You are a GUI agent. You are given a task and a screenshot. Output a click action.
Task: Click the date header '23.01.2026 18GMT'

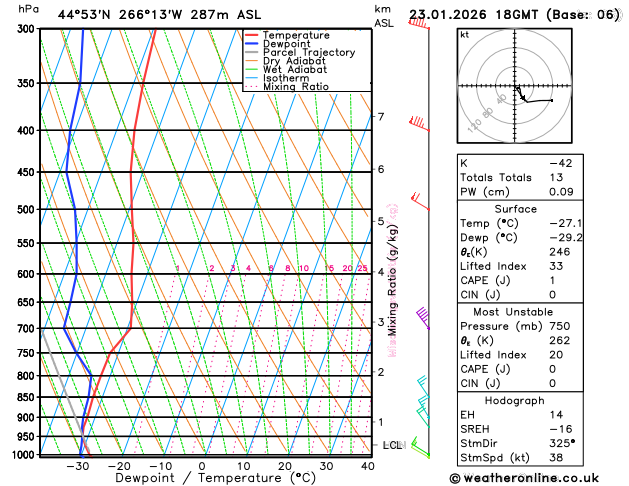coord(473,15)
